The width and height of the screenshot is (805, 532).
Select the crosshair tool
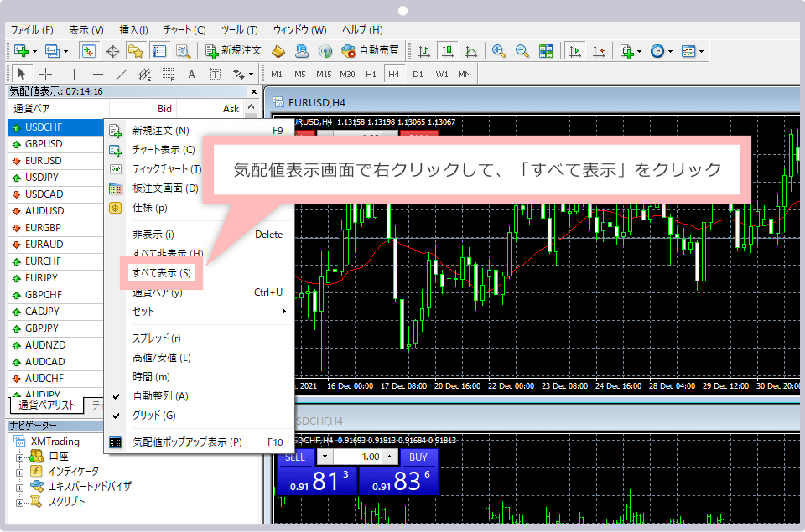pyautogui.click(x=45, y=74)
